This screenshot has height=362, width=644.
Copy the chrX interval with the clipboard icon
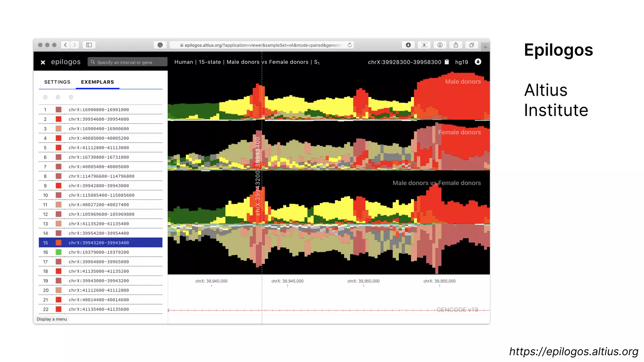click(x=447, y=62)
